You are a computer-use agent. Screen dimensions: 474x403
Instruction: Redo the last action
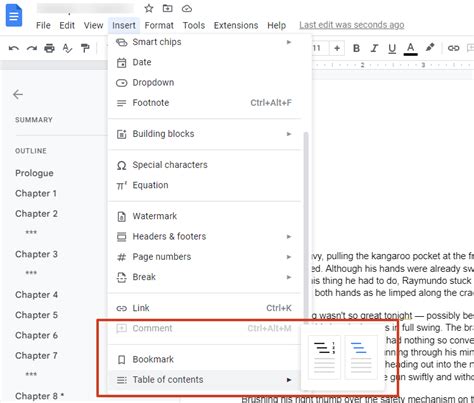click(x=32, y=49)
